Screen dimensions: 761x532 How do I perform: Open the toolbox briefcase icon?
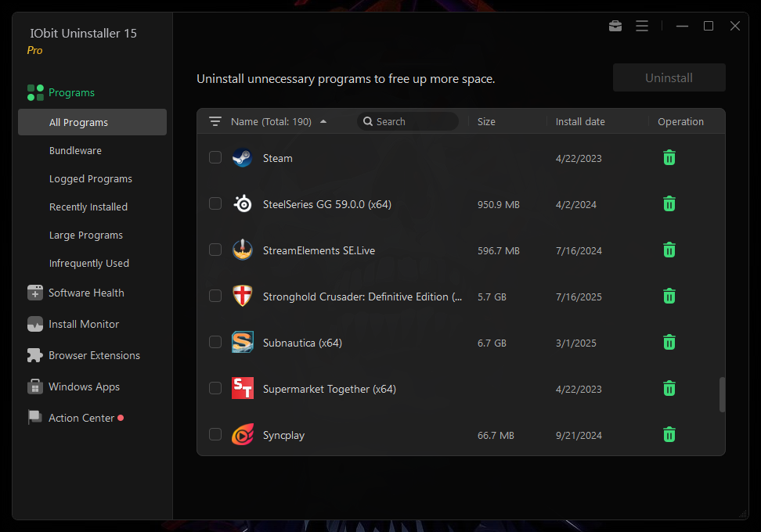[x=615, y=26]
